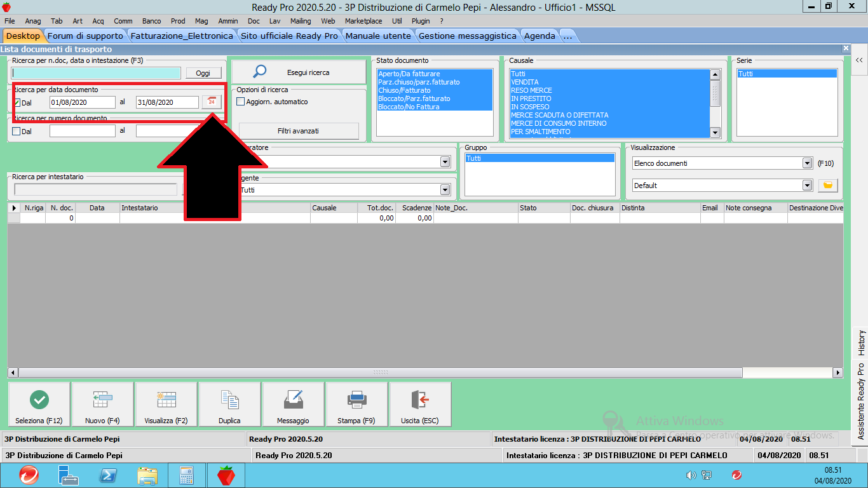Click grid horizontal scrollbar right arrow

point(838,372)
